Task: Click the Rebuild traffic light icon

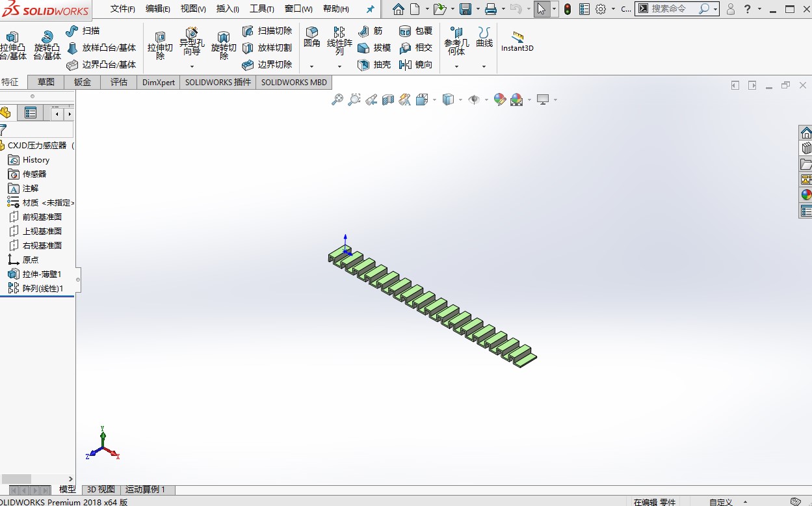Action: pyautogui.click(x=568, y=9)
